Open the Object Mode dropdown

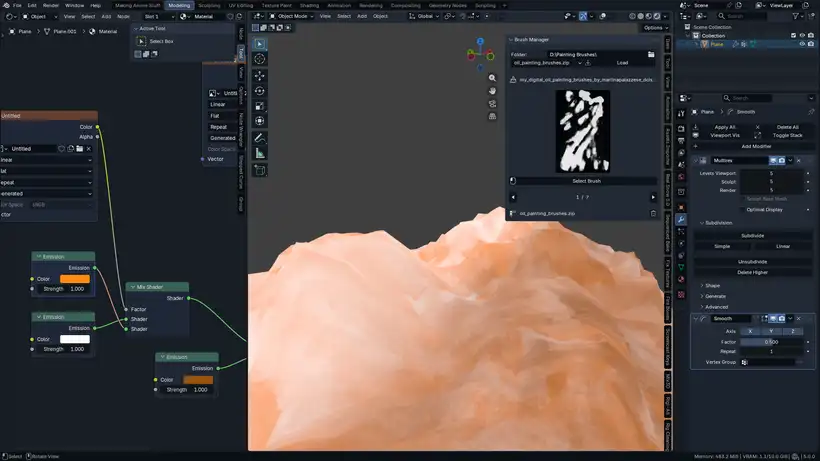point(291,16)
